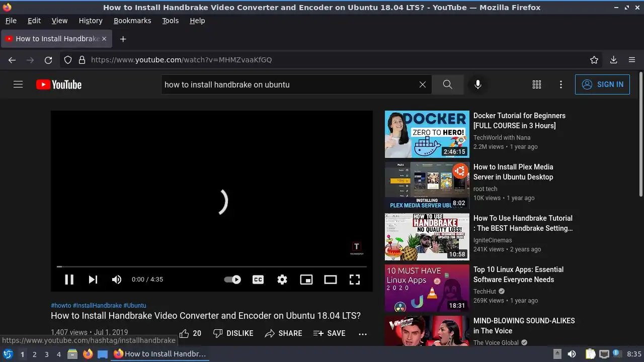Open Firefox Tools menu
Viewport: 644px width, 362px height.
170,21
